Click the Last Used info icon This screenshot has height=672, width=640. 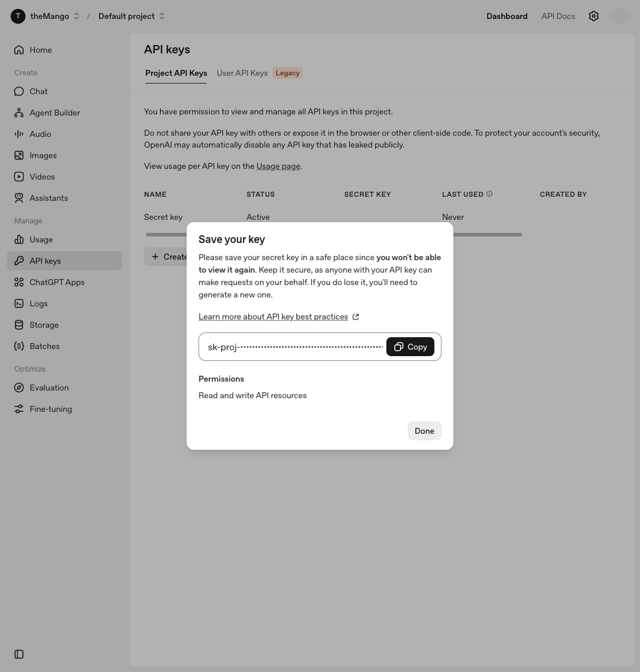click(489, 194)
